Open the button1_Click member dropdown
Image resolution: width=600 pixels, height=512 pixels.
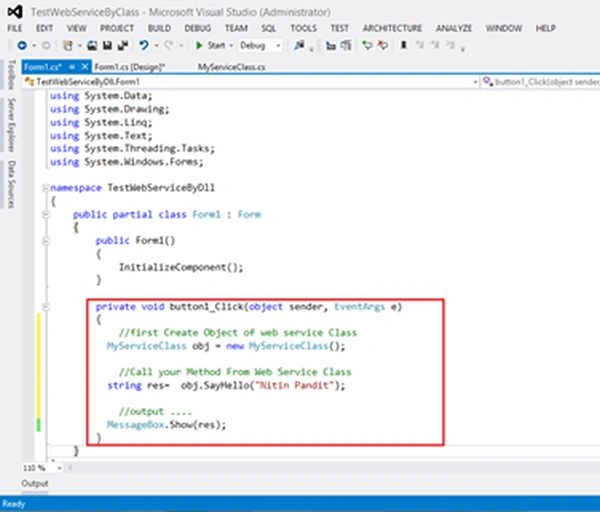pyautogui.click(x=540, y=82)
